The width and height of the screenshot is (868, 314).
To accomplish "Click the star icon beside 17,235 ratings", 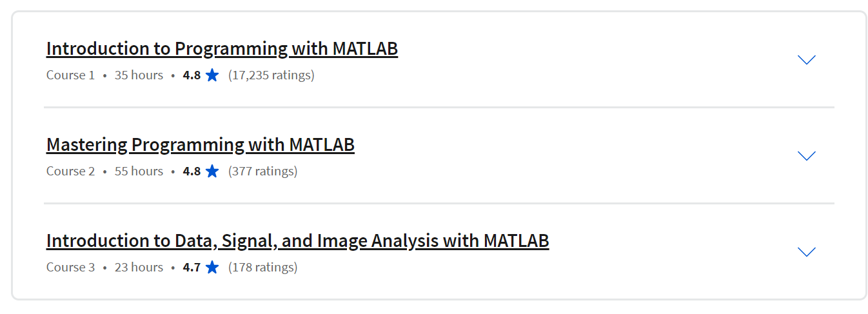I will pyautogui.click(x=212, y=75).
